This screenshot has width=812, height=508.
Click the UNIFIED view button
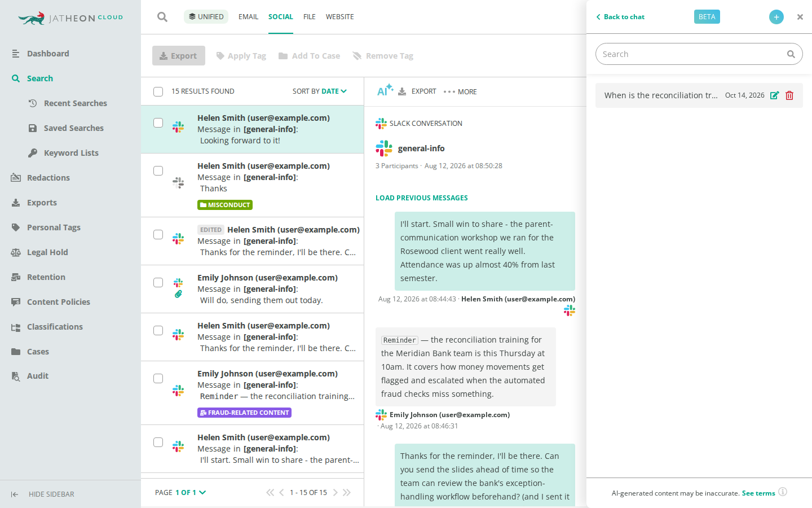click(206, 16)
